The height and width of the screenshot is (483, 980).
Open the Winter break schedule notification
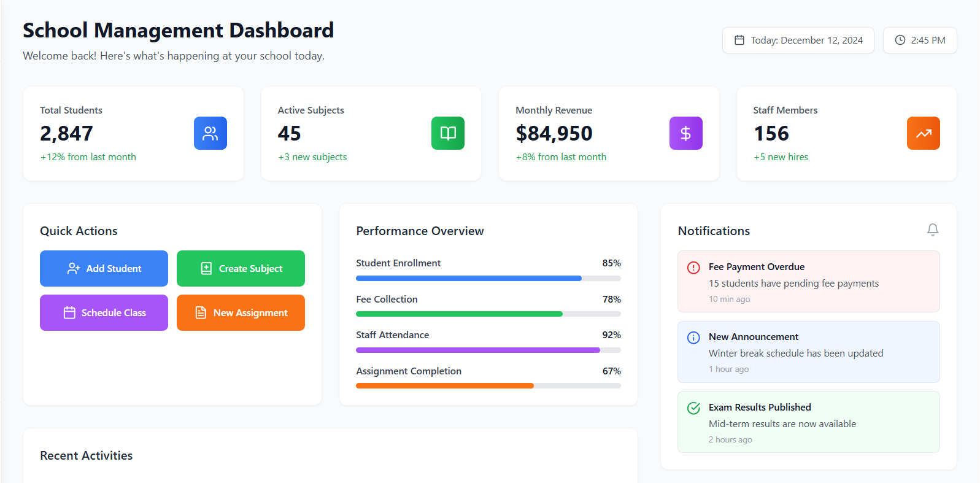(808, 352)
